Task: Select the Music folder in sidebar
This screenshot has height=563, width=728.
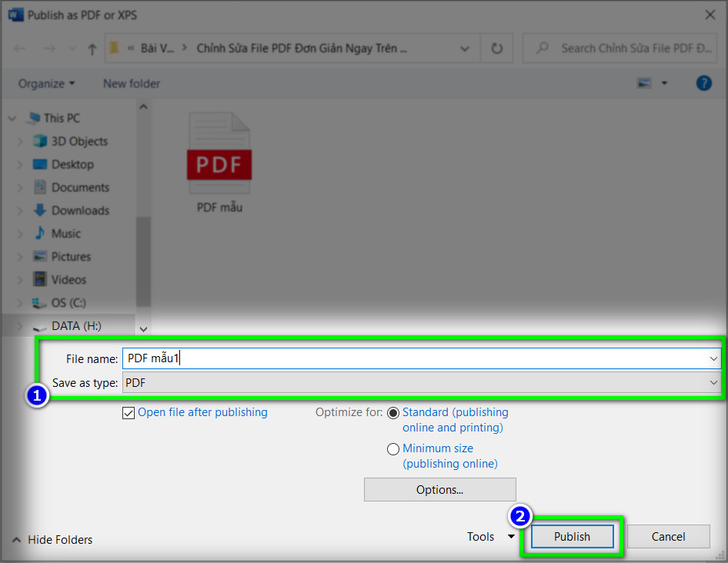Action: click(x=65, y=234)
